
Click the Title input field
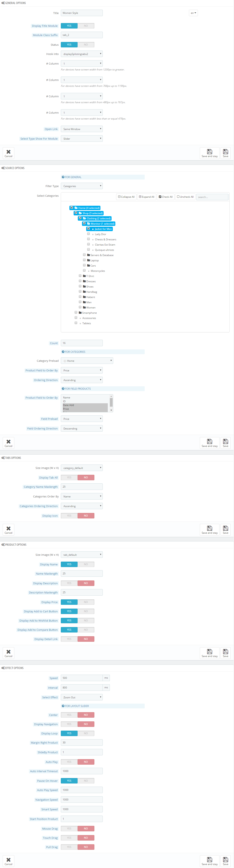pyautogui.click(x=82, y=13)
